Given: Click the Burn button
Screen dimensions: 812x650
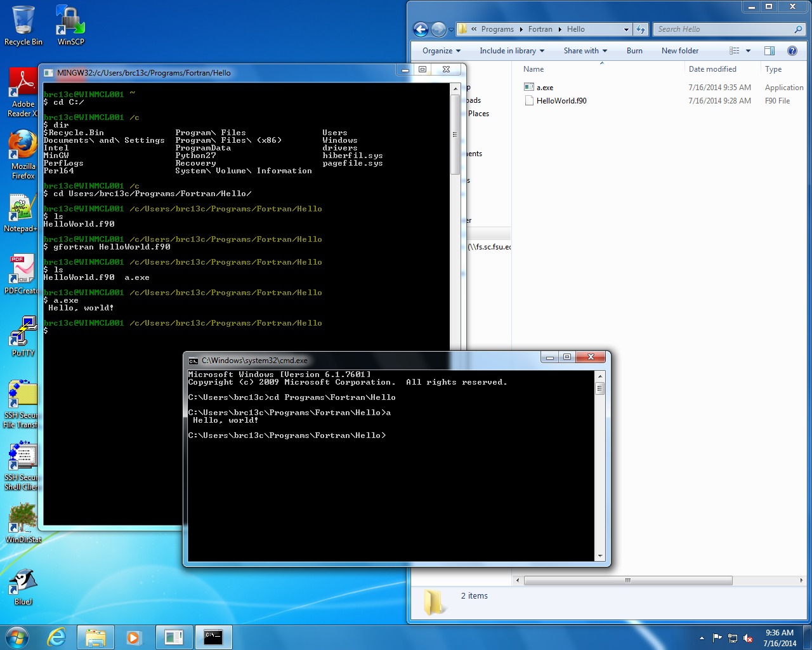Looking at the screenshot, I should coord(634,50).
